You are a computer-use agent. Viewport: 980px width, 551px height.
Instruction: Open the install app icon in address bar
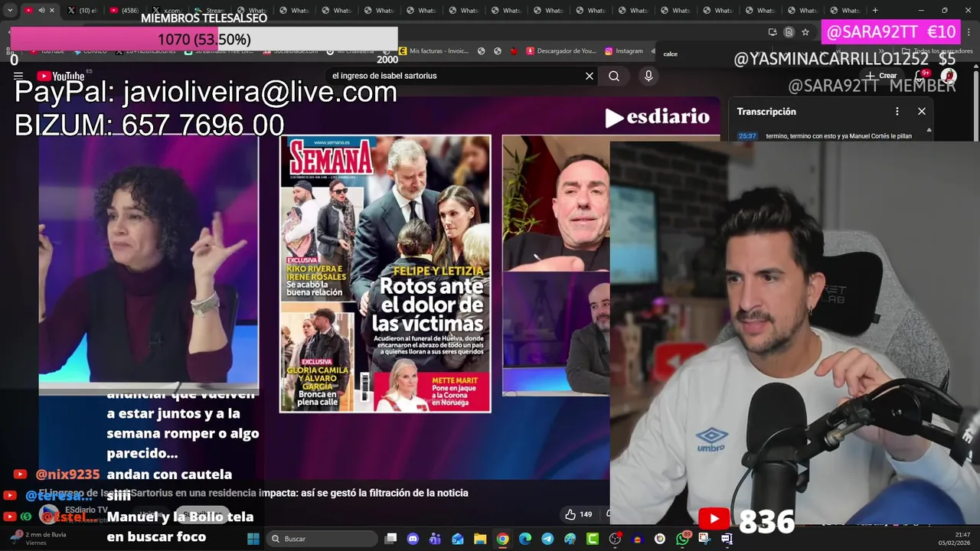coord(773,32)
